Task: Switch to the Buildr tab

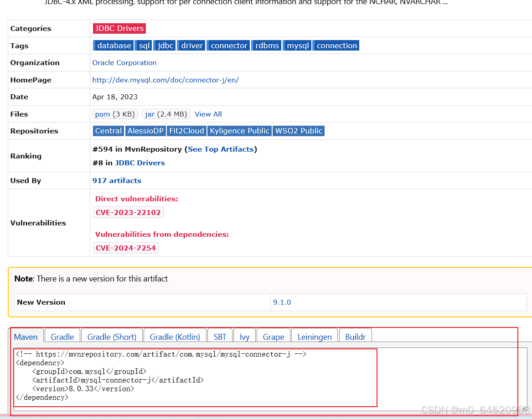Action: click(355, 337)
